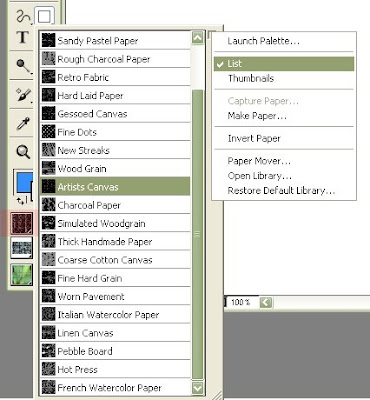Select the Magnifier tool
This screenshot has width=370, height=400.
tap(23, 152)
